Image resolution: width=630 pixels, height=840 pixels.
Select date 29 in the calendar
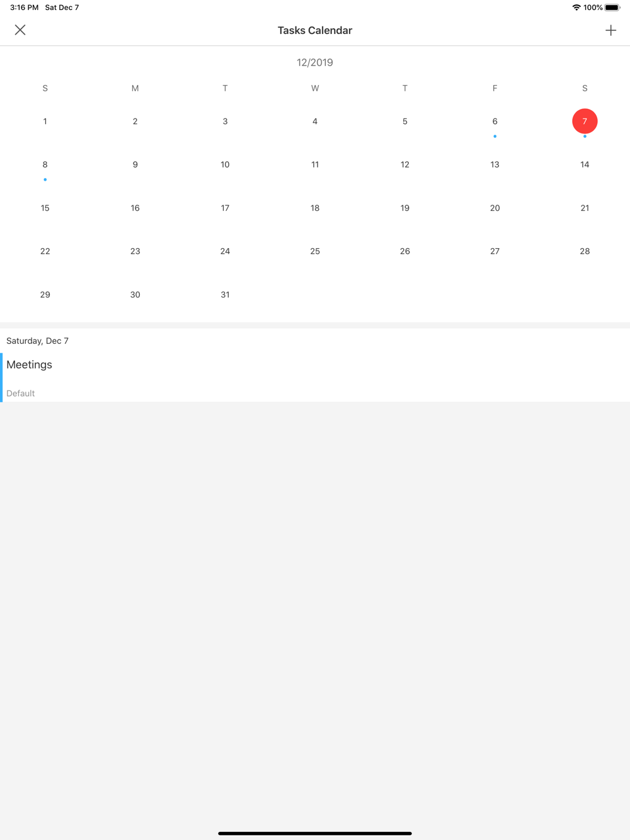45,295
